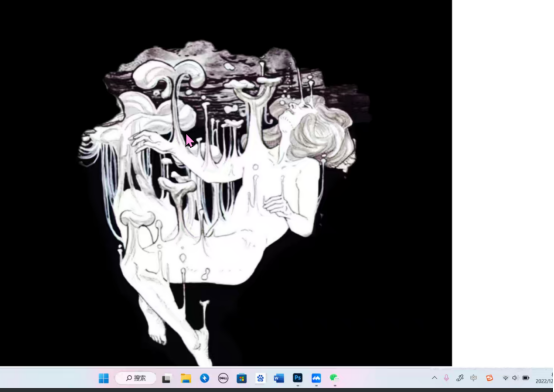The height and width of the screenshot is (392, 554).
Task: Open the Windows Start menu
Action: (x=104, y=378)
